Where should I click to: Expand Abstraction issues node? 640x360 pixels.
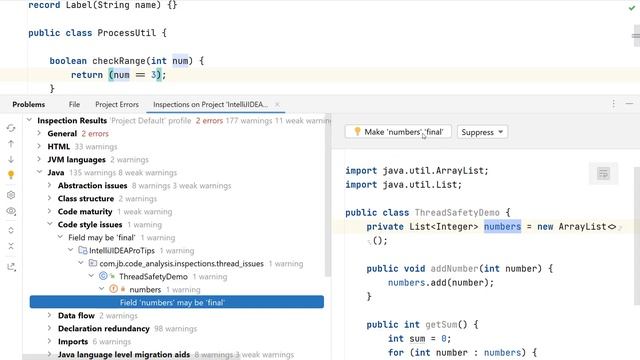point(49,185)
